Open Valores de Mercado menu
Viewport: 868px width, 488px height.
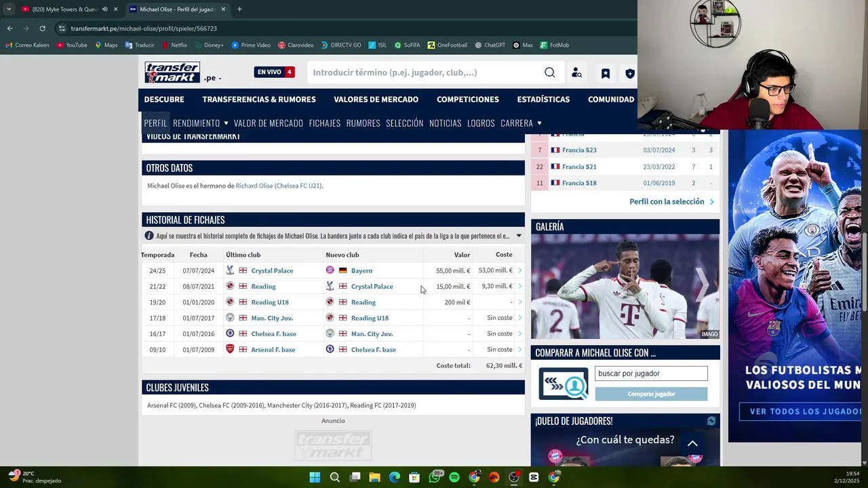pyautogui.click(x=376, y=100)
